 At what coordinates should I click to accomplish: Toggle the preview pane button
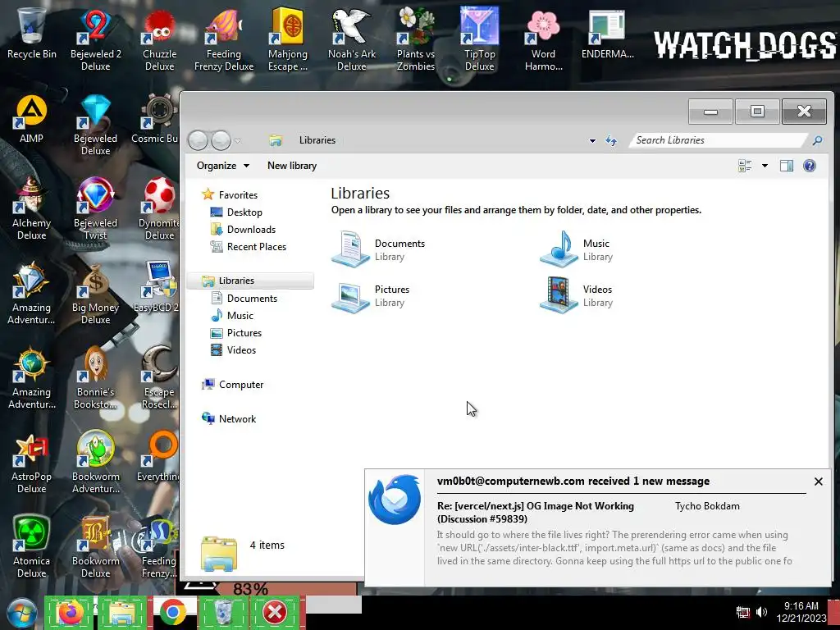click(787, 166)
